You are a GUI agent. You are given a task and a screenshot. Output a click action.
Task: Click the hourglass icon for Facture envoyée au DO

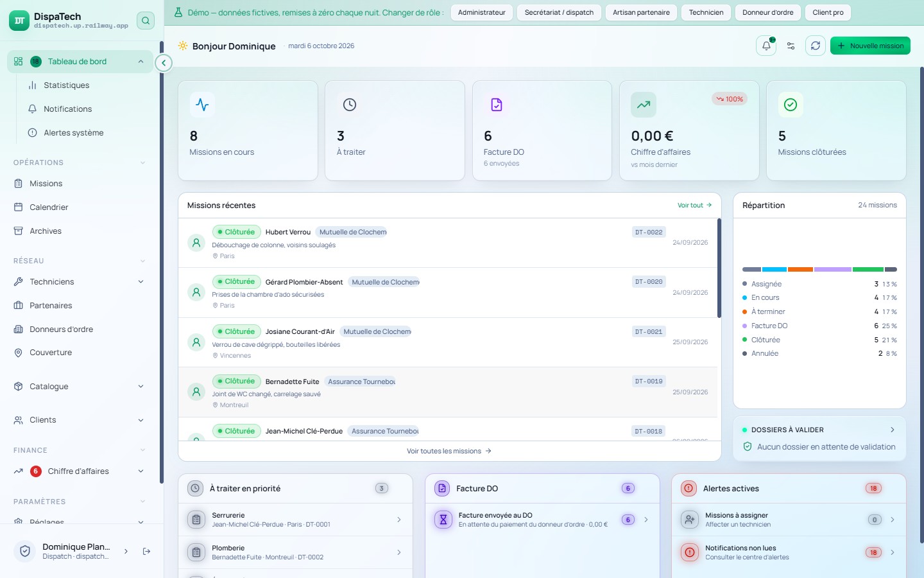pyautogui.click(x=443, y=520)
